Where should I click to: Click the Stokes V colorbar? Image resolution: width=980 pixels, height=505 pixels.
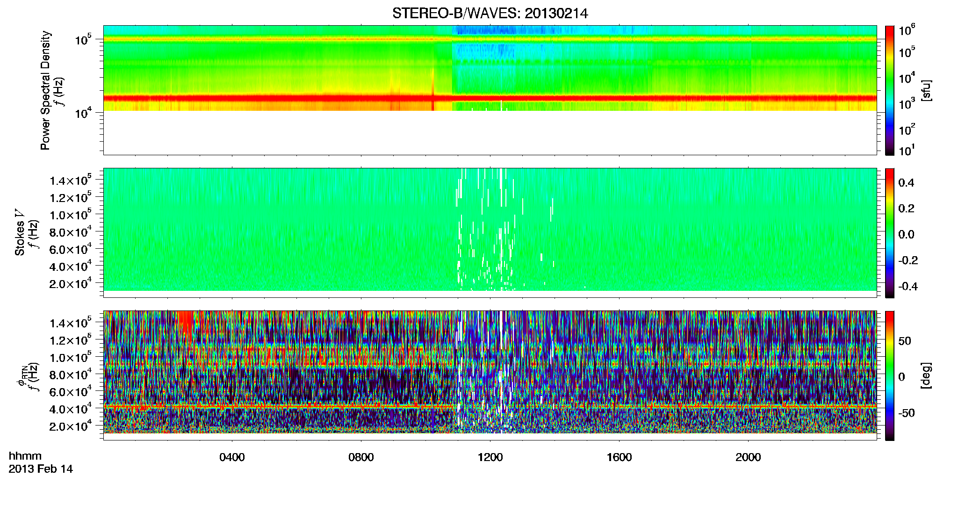(x=890, y=233)
